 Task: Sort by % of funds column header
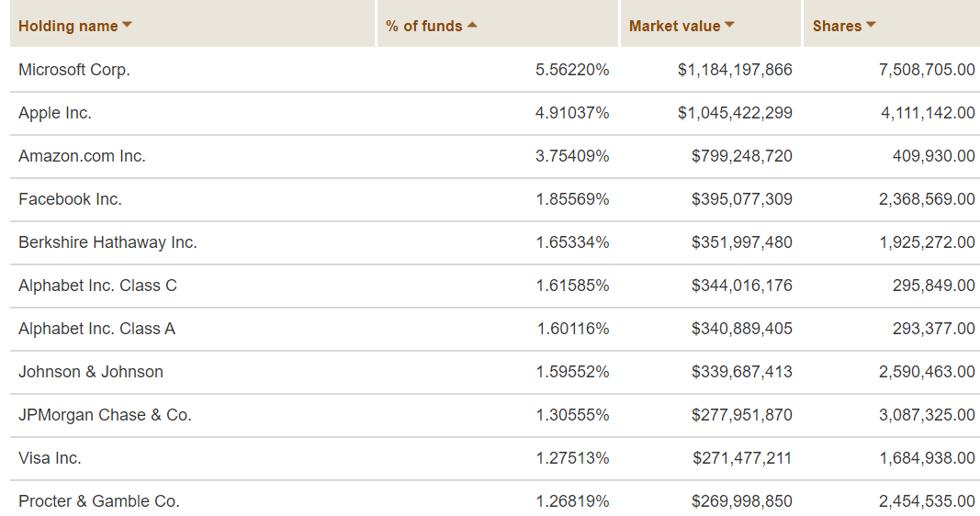click(424, 26)
